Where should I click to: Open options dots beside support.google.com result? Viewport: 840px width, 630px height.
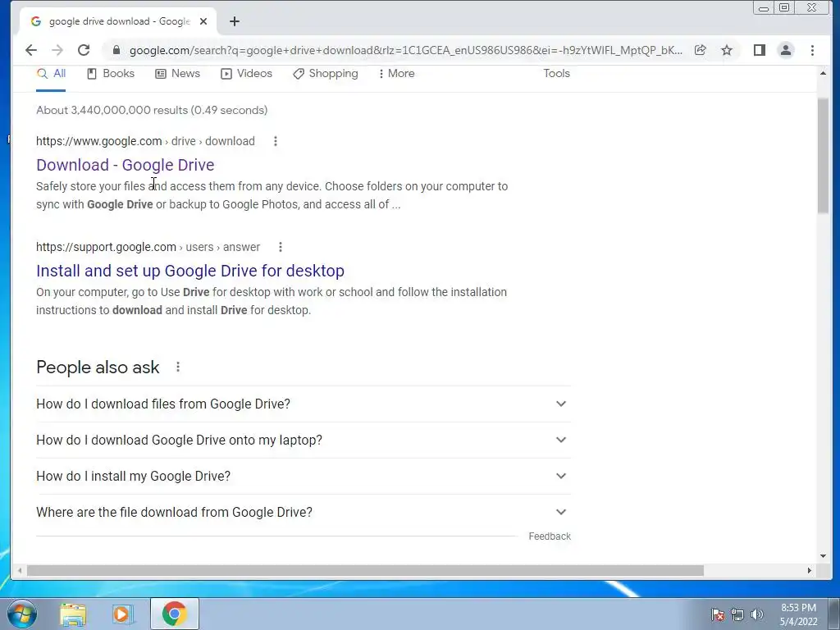(x=281, y=247)
